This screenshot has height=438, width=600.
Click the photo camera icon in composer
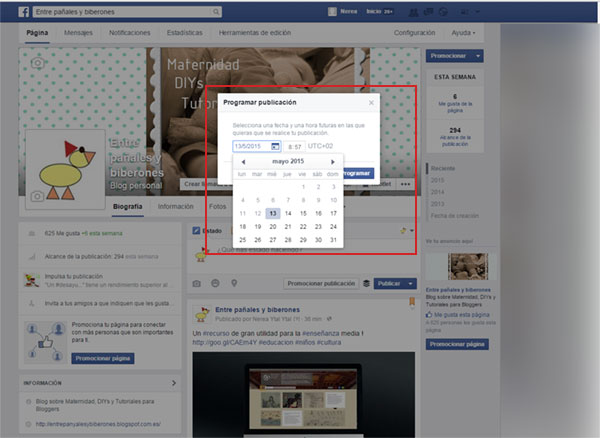pyautogui.click(x=197, y=283)
